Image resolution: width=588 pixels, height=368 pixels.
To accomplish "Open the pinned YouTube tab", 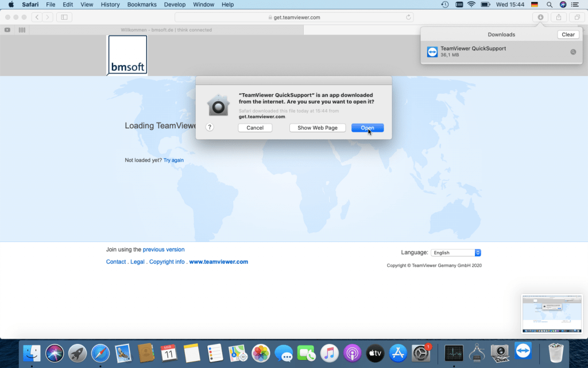I will pyautogui.click(x=7, y=30).
